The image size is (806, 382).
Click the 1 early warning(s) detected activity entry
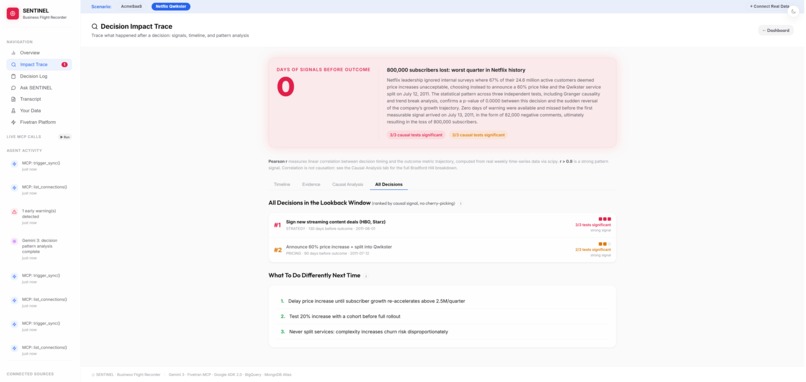[x=39, y=216]
